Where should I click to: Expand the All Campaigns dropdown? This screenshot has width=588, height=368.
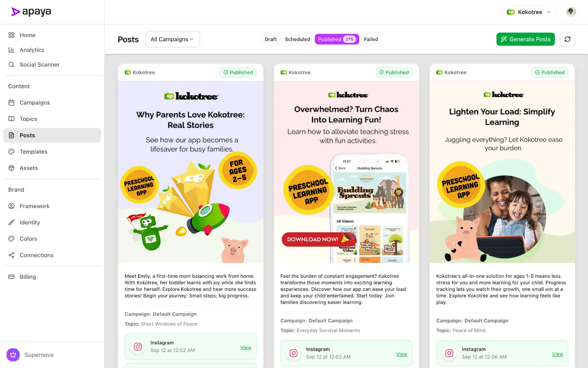click(x=172, y=39)
